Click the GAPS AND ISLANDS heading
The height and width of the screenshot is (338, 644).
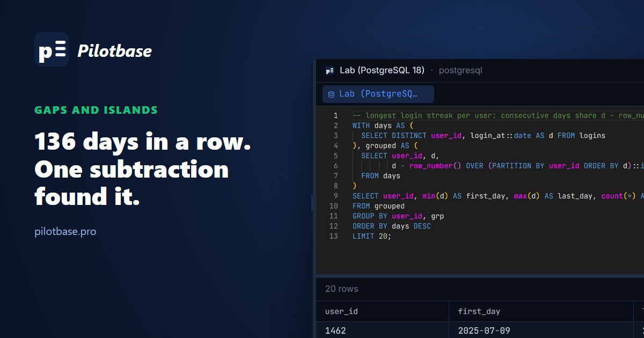coord(96,110)
